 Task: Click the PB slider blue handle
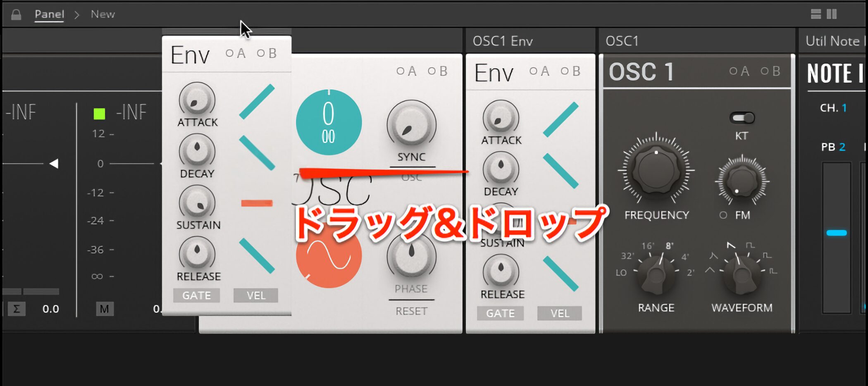(837, 233)
